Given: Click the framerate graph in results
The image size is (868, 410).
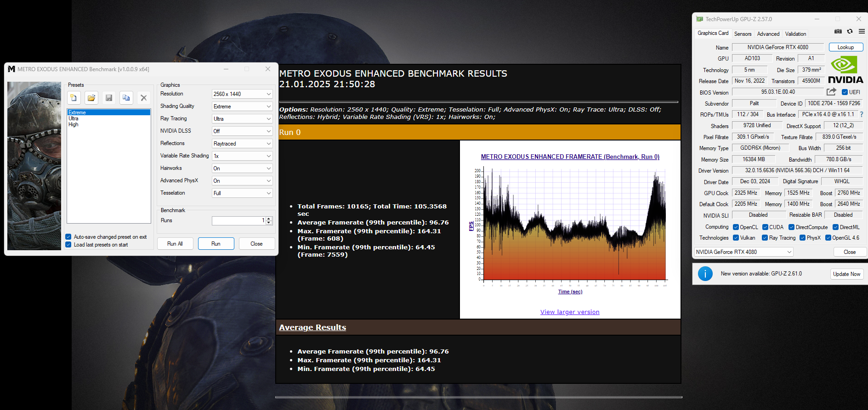Looking at the screenshot, I should point(570,225).
